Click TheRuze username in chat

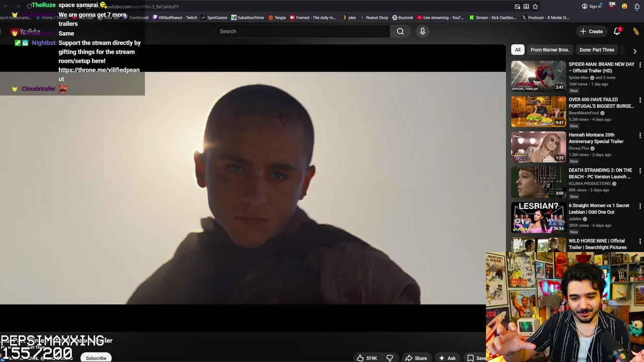(43, 5)
